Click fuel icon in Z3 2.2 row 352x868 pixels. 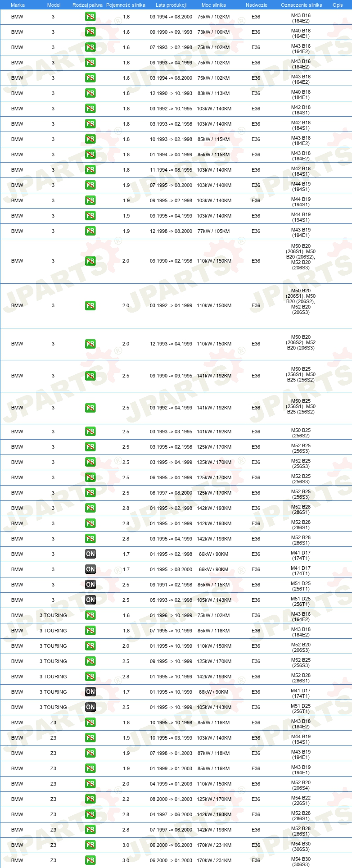90,799
